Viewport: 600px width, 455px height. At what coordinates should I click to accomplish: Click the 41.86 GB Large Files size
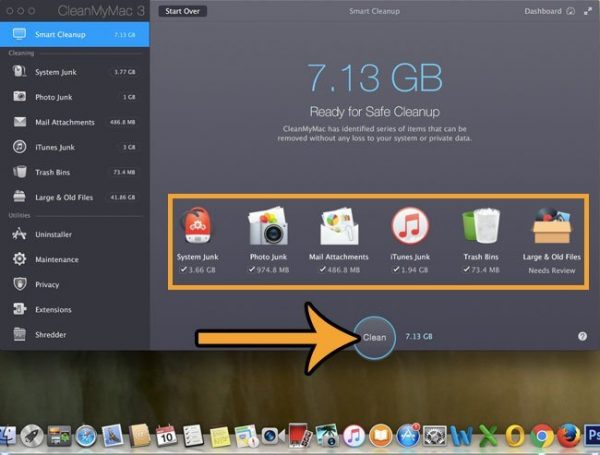pyautogui.click(x=123, y=197)
